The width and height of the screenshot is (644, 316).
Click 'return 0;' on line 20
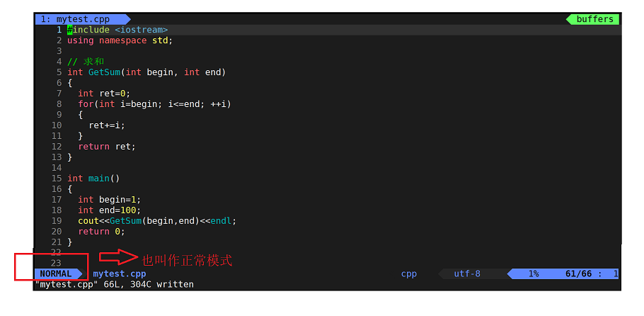(x=101, y=232)
